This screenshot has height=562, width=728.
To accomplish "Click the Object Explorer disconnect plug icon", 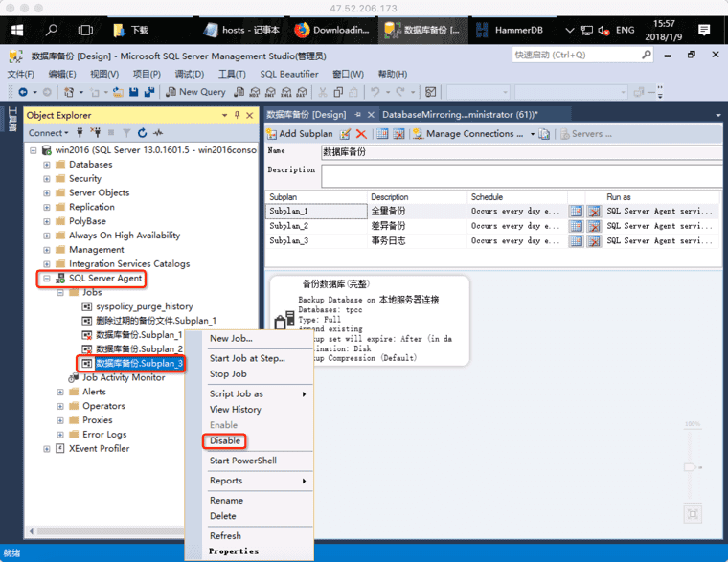I will pos(95,133).
